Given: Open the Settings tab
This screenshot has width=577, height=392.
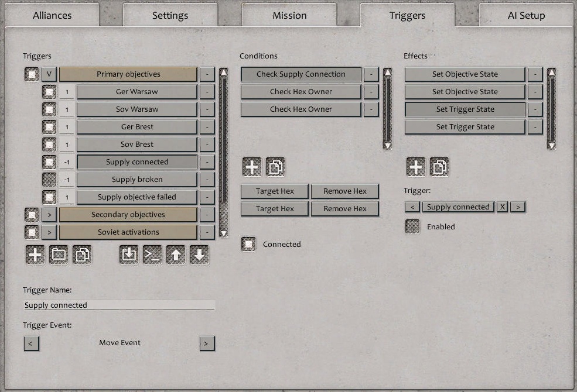Looking at the screenshot, I should [x=170, y=15].
